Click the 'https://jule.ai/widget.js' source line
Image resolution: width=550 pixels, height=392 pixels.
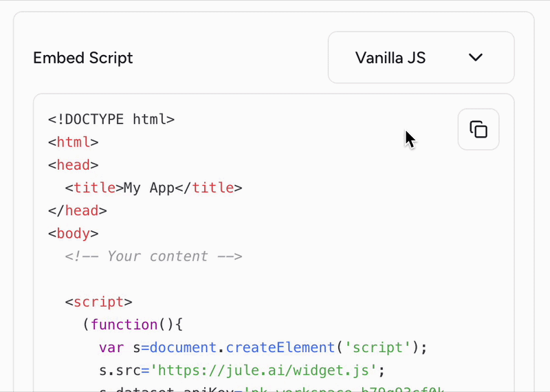(x=242, y=370)
